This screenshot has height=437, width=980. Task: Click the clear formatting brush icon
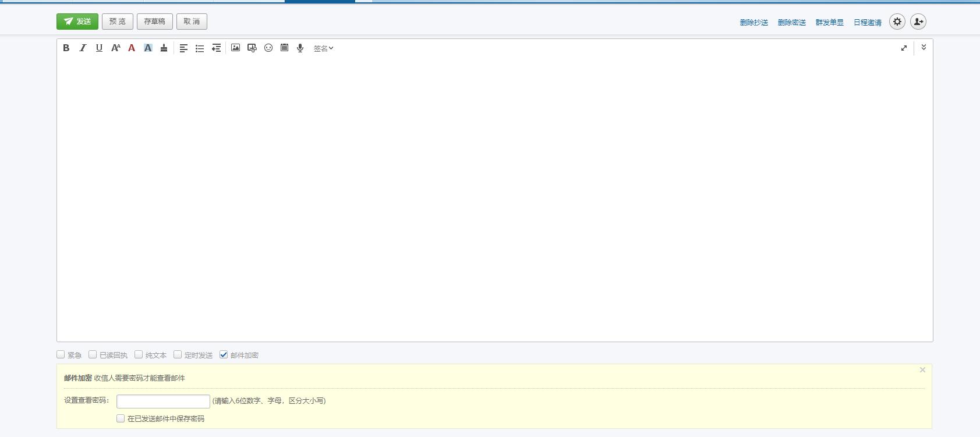coord(164,48)
